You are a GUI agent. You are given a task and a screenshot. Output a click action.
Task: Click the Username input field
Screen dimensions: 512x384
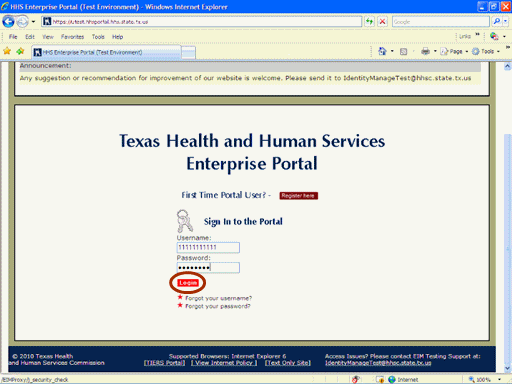pos(208,247)
